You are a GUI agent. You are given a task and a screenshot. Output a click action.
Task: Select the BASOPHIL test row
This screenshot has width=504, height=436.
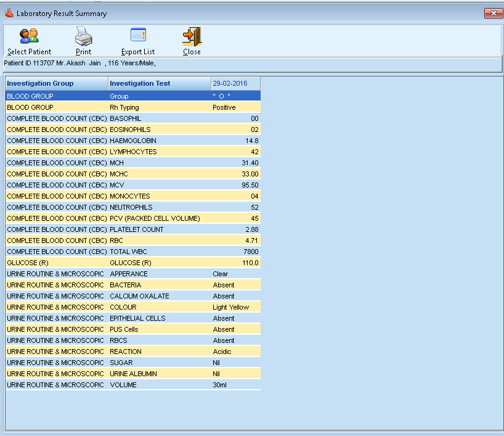(133, 118)
